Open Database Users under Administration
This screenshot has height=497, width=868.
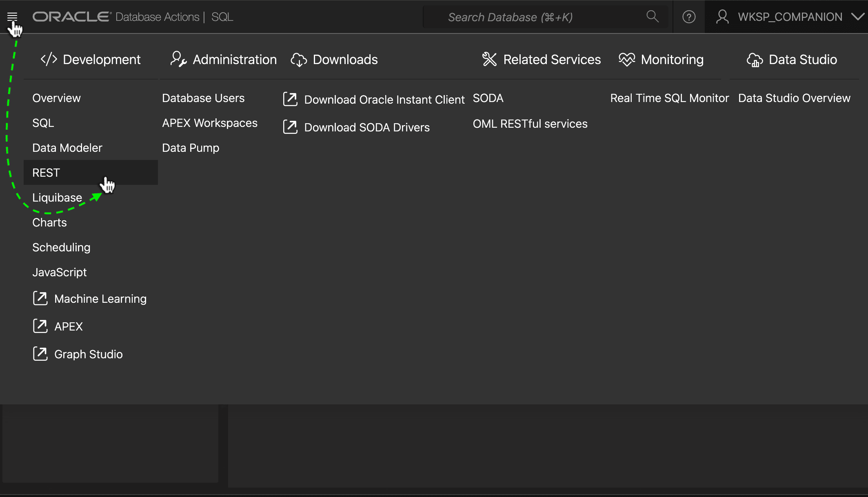[203, 98]
